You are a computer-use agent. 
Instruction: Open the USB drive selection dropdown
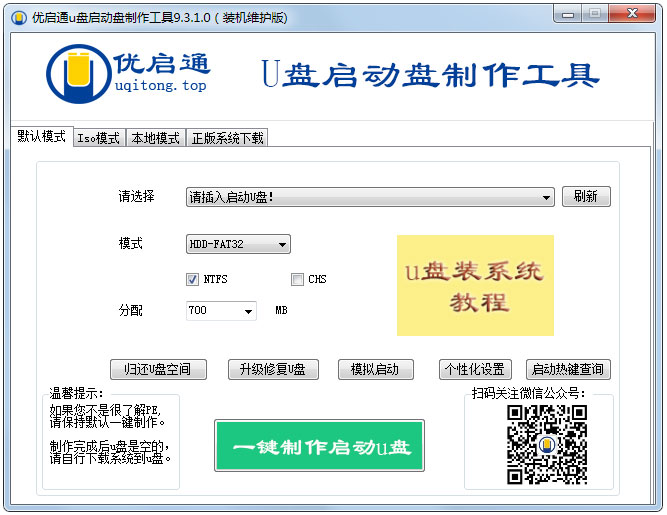click(x=370, y=197)
